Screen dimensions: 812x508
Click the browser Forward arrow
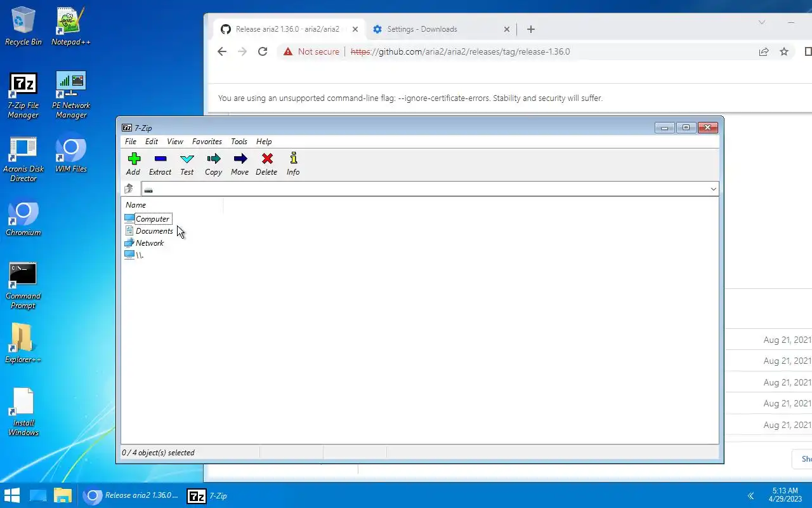242,51
